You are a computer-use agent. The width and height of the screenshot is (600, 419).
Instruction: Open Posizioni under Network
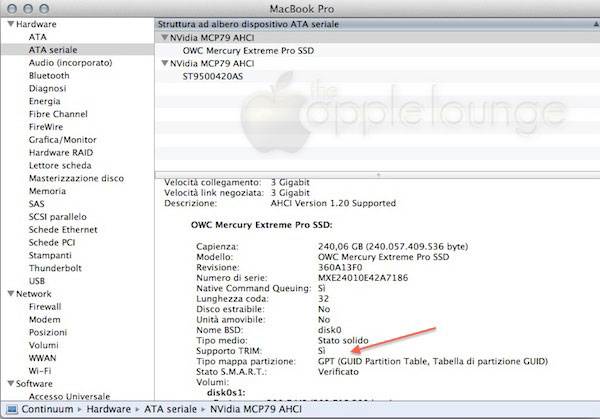tap(48, 332)
